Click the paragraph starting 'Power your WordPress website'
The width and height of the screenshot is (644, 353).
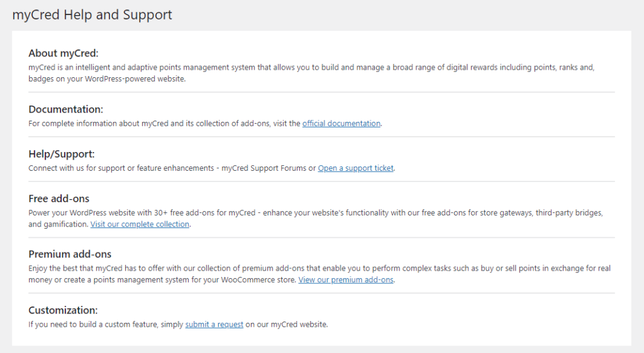pos(316,219)
